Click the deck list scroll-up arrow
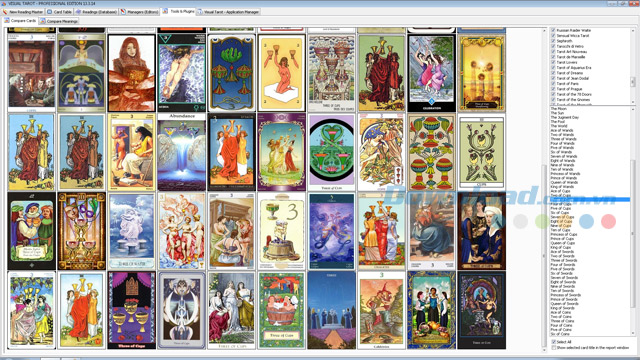 633,30
